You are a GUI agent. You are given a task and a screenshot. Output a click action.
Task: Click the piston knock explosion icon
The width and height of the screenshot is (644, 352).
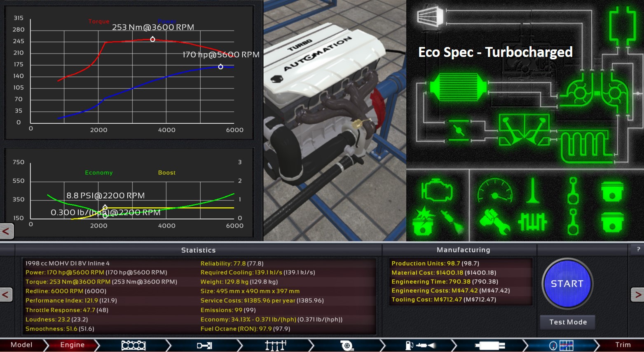(x=424, y=222)
